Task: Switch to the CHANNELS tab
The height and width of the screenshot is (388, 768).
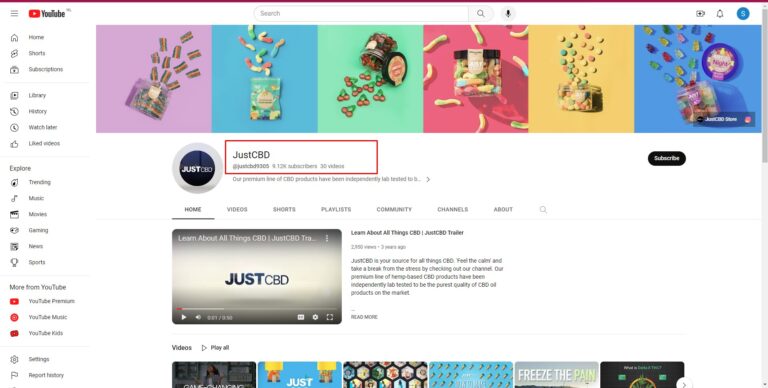Action: coord(453,210)
